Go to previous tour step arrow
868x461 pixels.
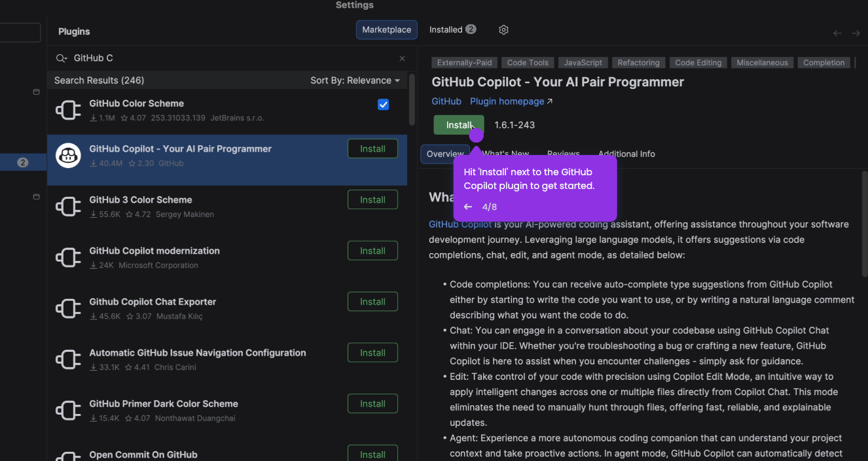468,207
